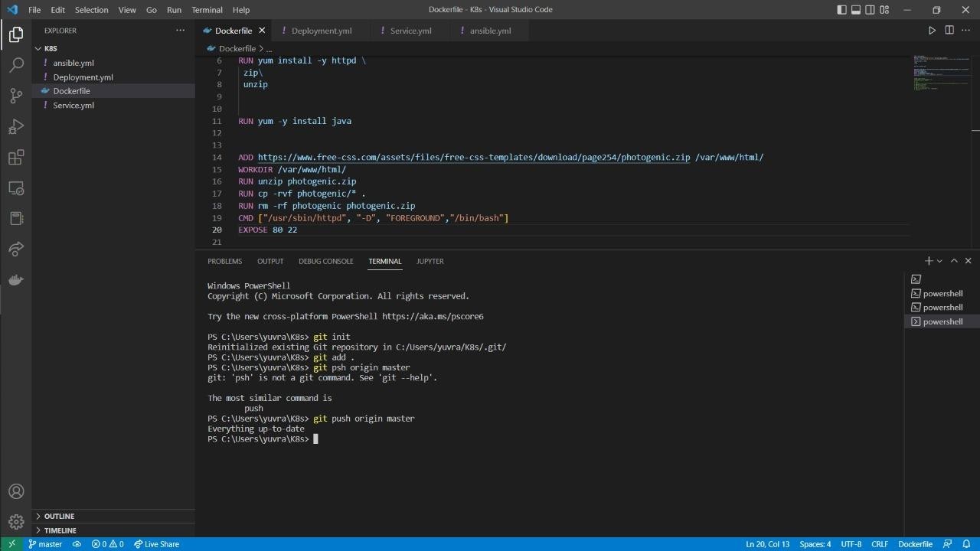Show the PROBLEMS panel tab

[224, 261]
